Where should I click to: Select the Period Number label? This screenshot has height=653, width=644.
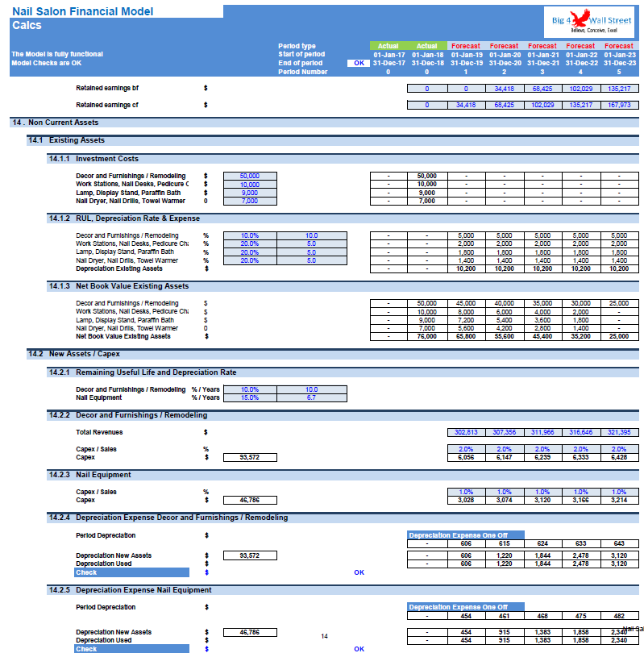(x=302, y=72)
